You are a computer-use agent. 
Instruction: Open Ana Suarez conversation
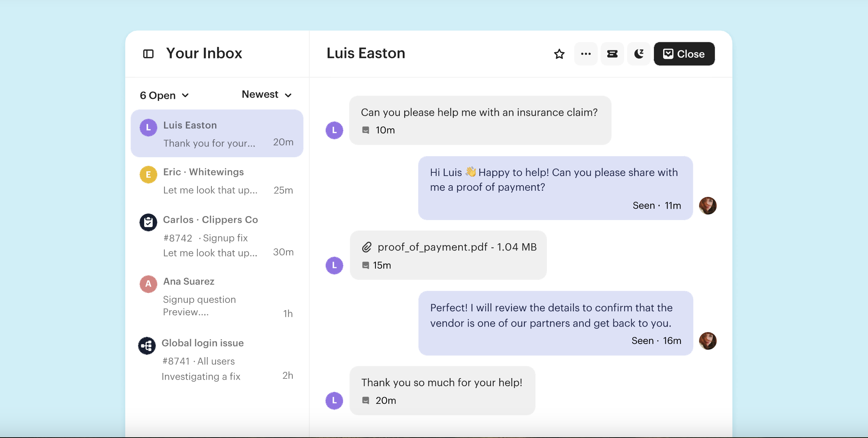pos(217,297)
